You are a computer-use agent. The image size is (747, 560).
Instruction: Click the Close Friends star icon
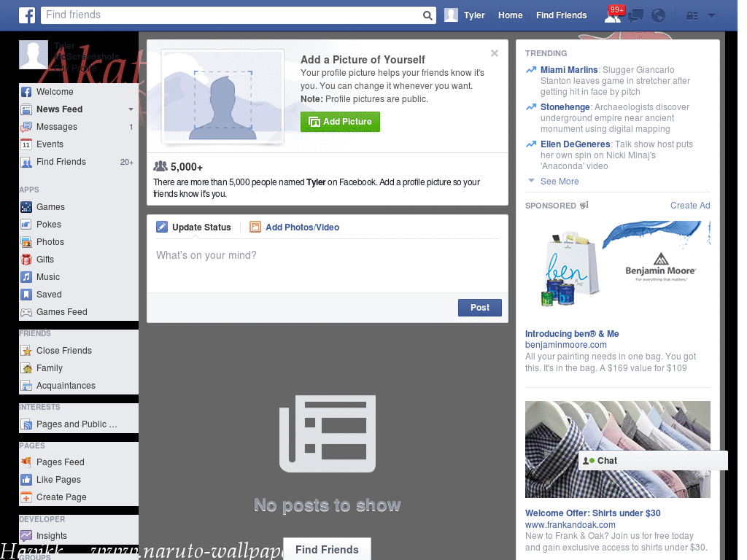pos(26,351)
